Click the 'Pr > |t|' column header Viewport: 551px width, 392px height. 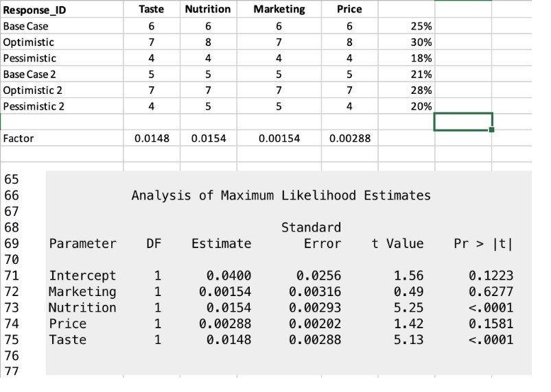coord(484,243)
